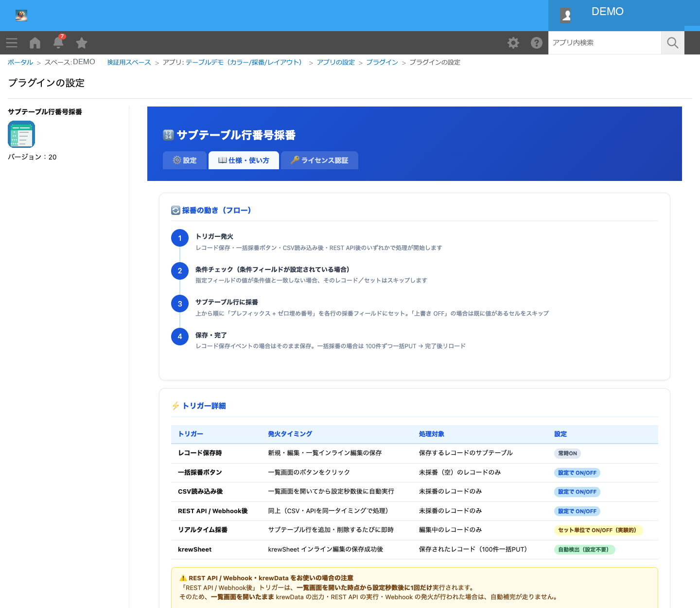Click the セット単位で ON/OFF（実験的） badge

[x=598, y=530]
